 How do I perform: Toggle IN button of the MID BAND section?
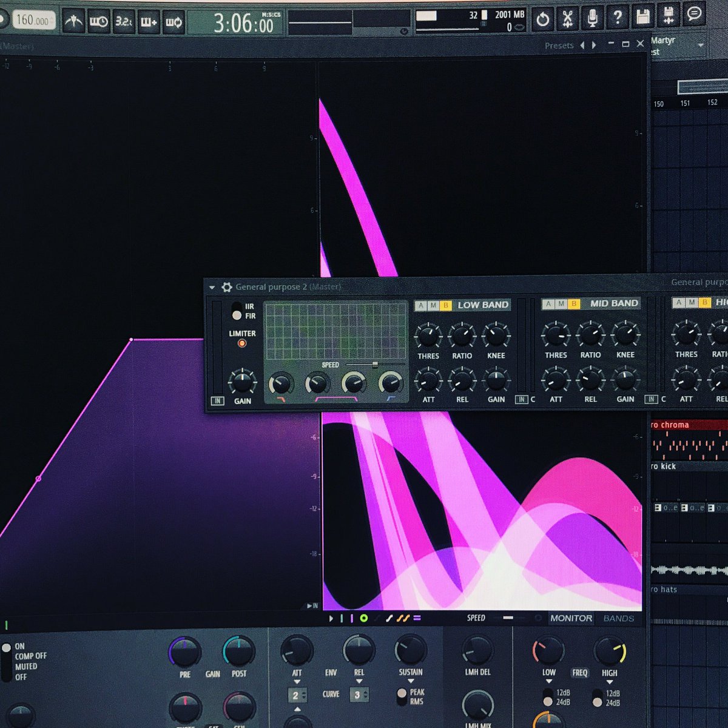tap(651, 399)
